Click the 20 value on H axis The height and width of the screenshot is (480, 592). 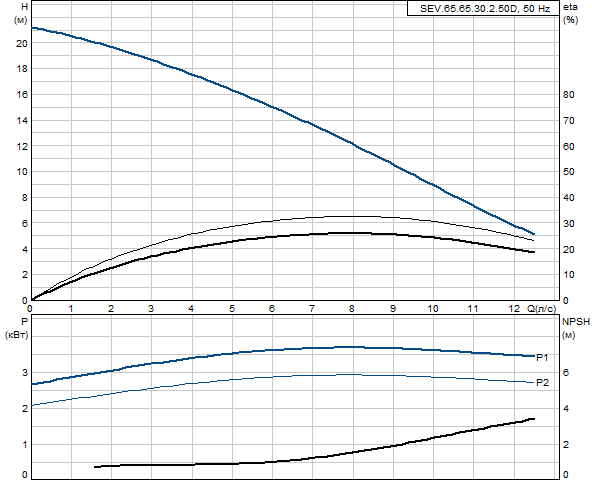[22, 44]
